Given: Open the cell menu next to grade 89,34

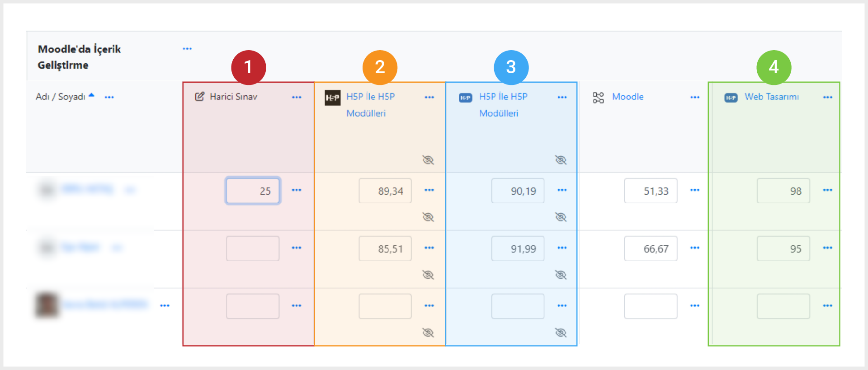Looking at the screenshot, I should tap(429, 190).
